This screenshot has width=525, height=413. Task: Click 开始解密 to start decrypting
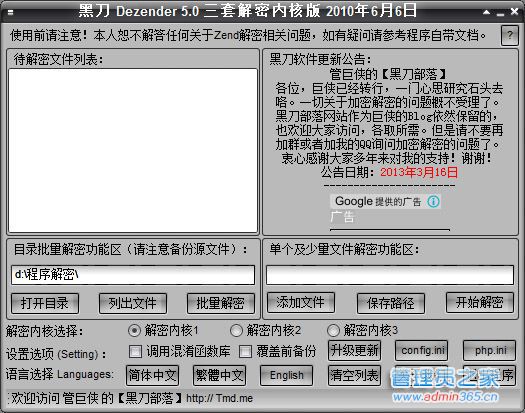[479, 302]
